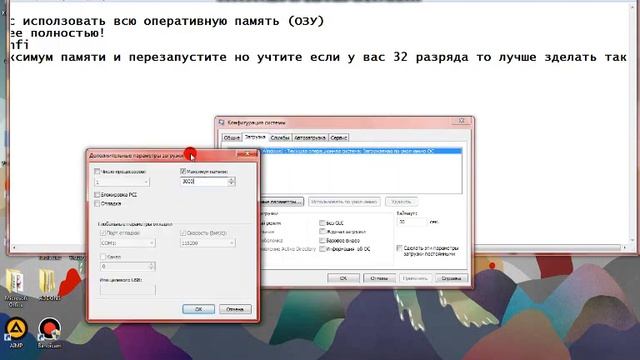Click "Отмена" in advanced boot options dialog

click(x=235, y=309)
